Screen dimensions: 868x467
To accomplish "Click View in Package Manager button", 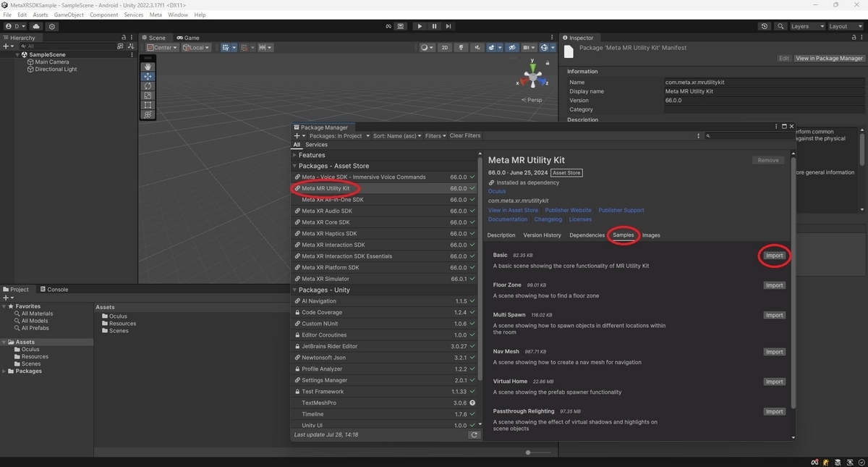I will pyautogui.click(x=829, y=58).
